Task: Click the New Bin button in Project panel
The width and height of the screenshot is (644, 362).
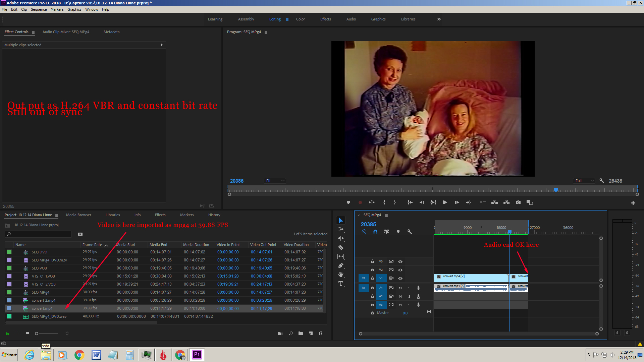Action: (301, 334)
